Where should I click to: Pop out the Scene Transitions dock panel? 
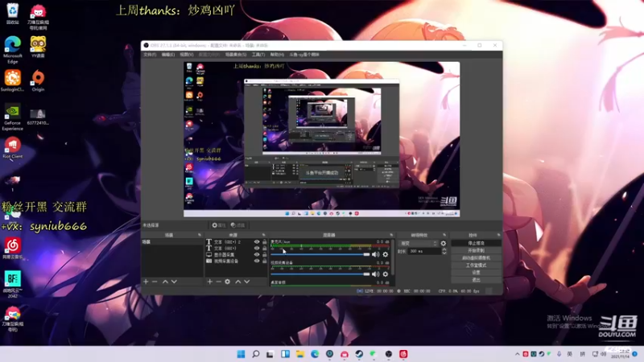coord(444,235)
